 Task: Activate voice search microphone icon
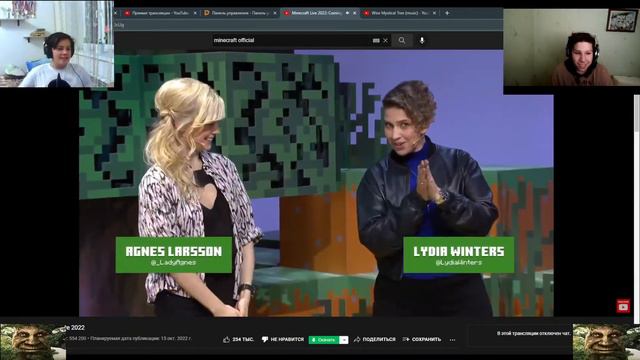coord(422,40)
